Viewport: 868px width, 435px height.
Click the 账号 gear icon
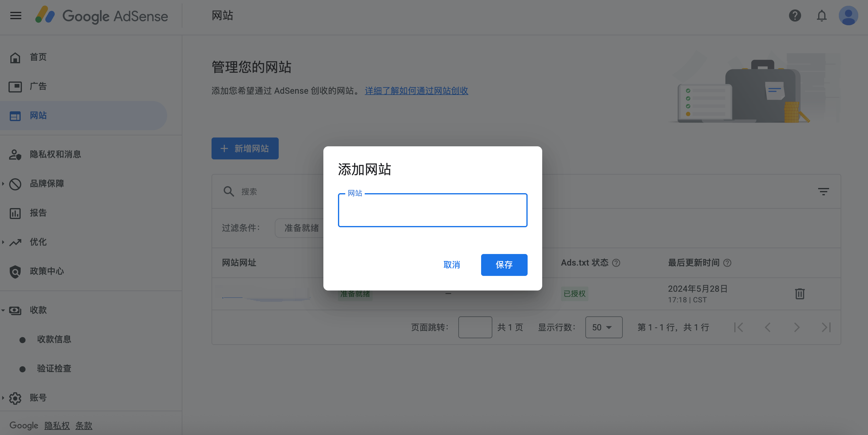click(x=15, y=398)
